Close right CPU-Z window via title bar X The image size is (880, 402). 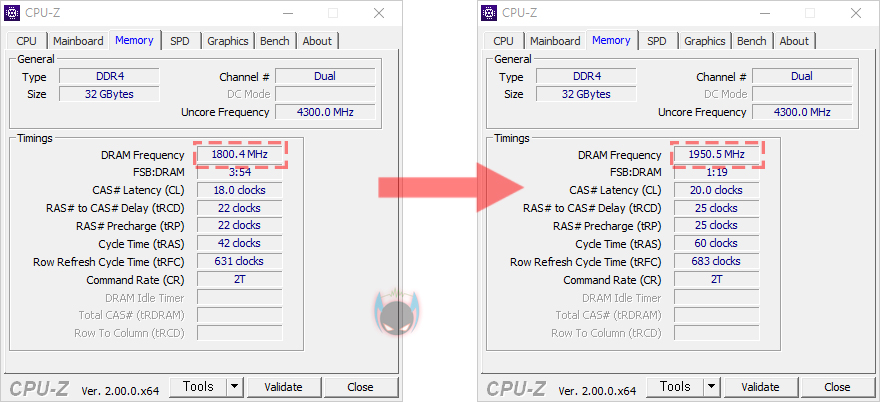856,13
